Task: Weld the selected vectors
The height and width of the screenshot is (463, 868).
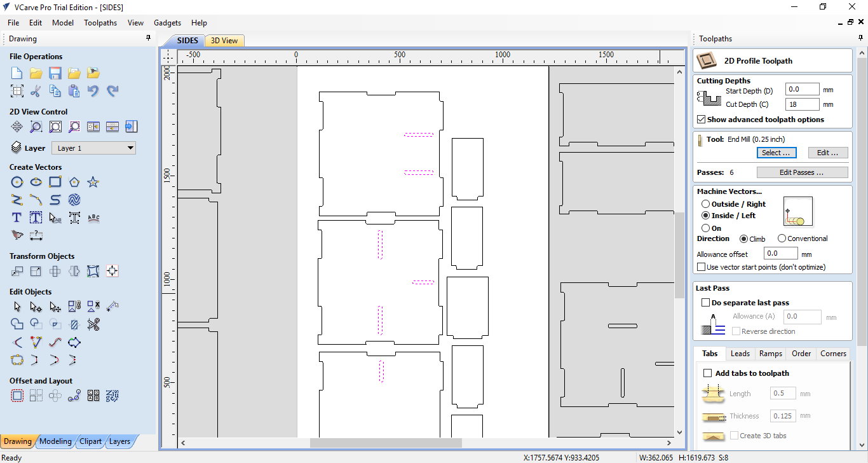Action: pos(17,324)
